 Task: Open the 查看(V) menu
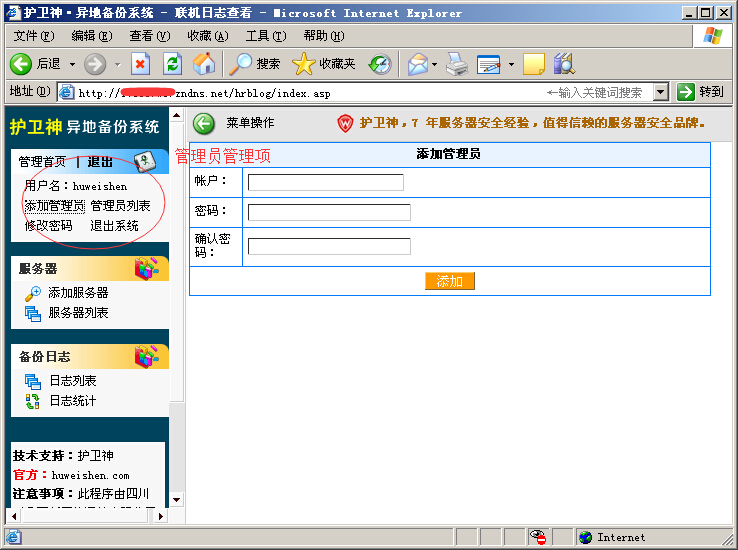click(150, 36)
